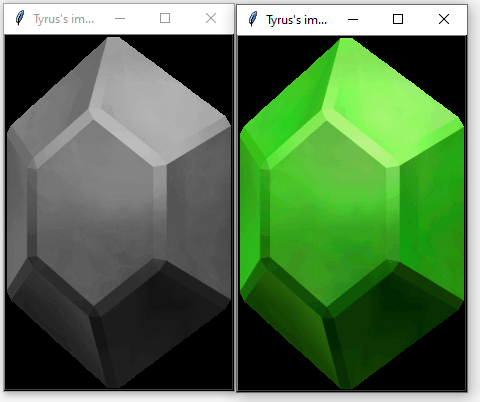This screenshot has width=480, height=402.
Task: Maximize the grayscale gem window
Action: point(165,18)
